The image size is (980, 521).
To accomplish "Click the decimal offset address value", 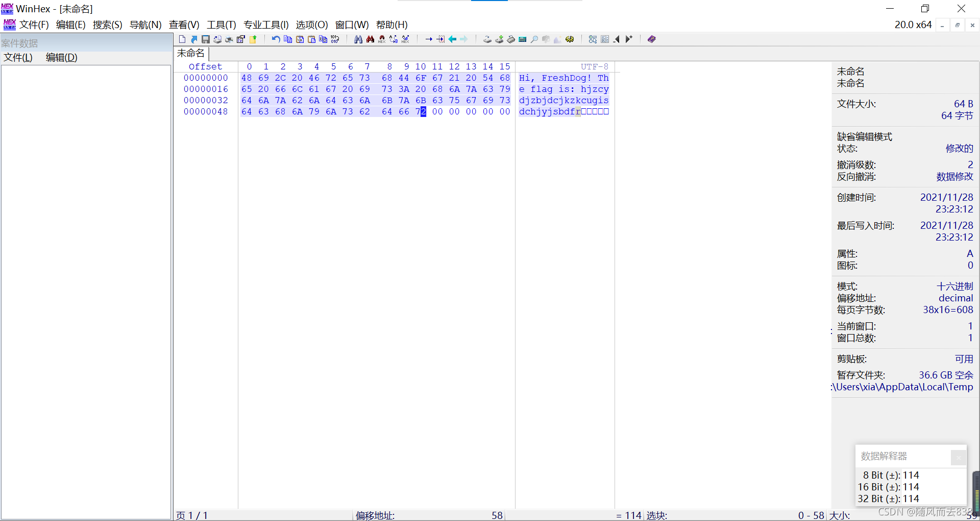I will [x=956, y=298].
